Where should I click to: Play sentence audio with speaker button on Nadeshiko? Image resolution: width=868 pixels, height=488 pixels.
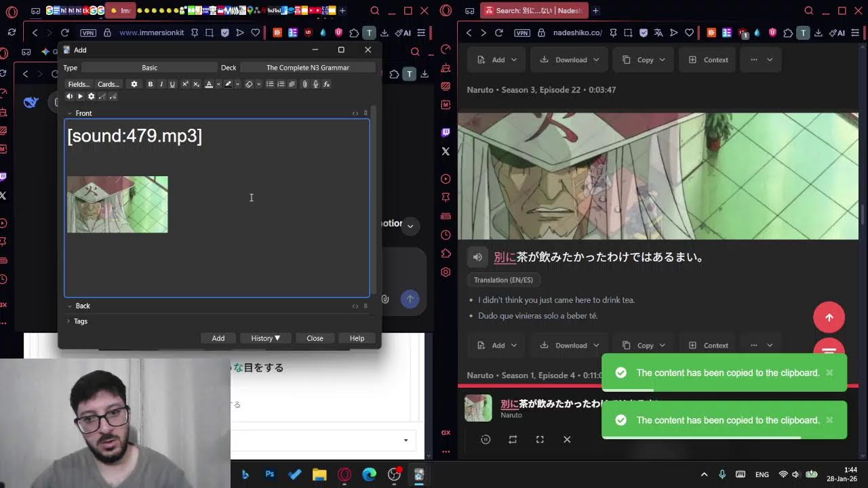tap(477, 257)
